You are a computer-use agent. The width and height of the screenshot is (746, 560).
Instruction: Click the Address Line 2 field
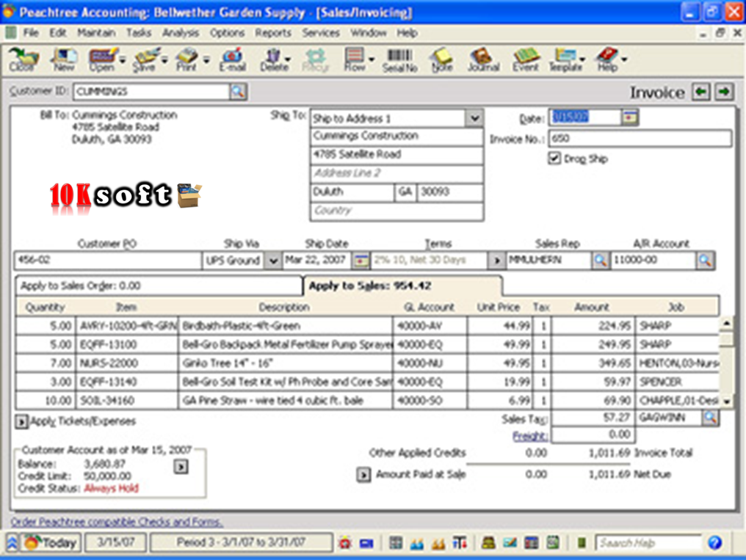tap(396, 173)
